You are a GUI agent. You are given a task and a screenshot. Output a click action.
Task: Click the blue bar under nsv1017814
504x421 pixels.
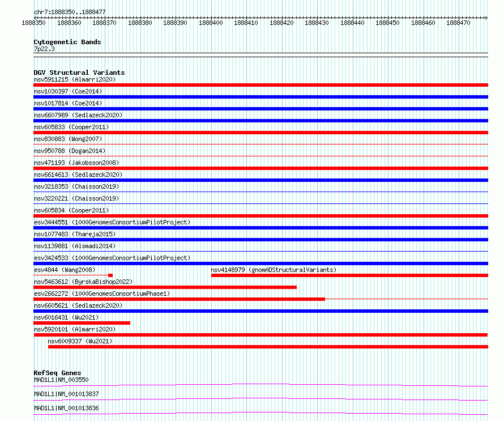(260, 109)
